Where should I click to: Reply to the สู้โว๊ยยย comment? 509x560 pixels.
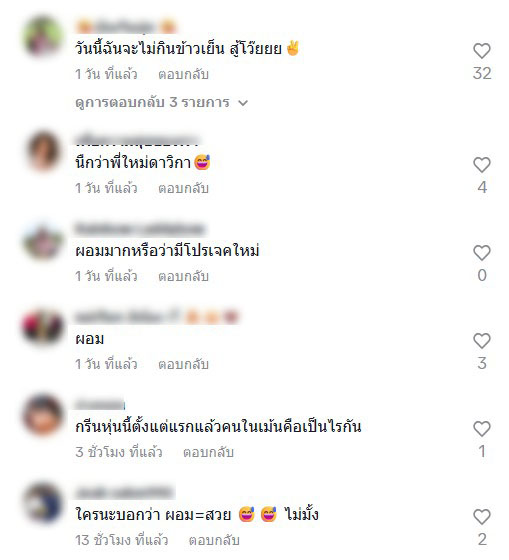coord(183,74)
